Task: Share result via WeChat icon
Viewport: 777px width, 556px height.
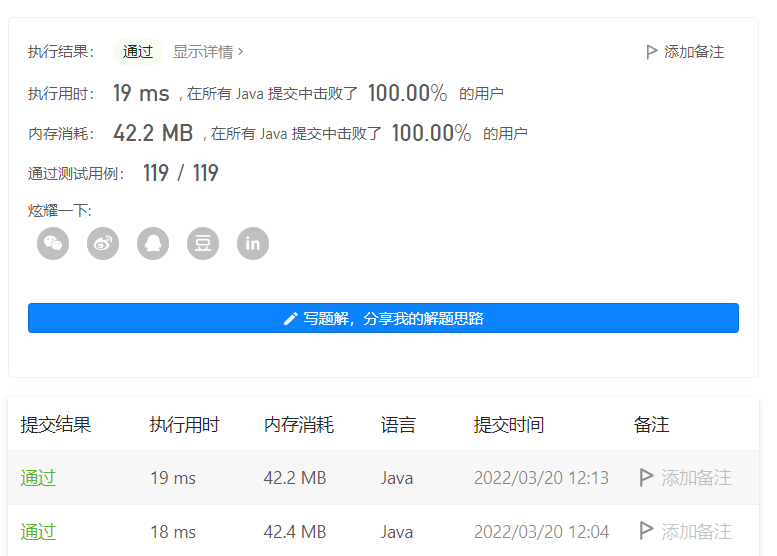Action: (x=53, y=243)
